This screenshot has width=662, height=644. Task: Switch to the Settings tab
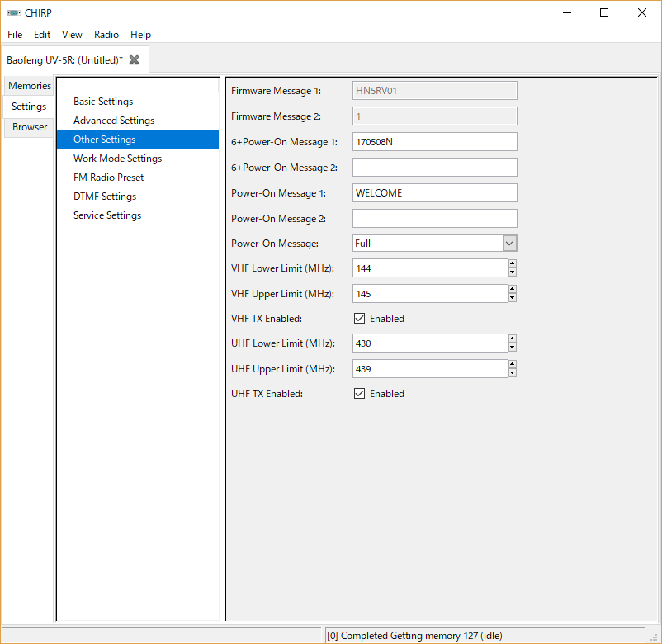coord(29,107)
